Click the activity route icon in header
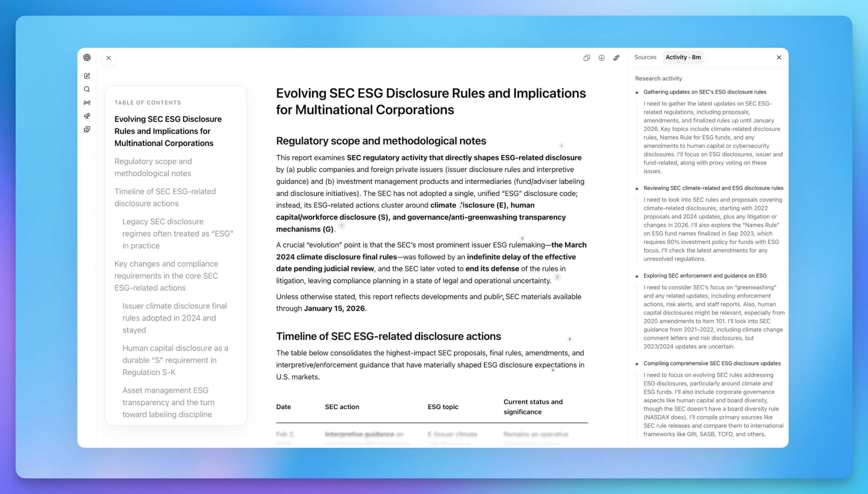Image resolution: width=868 pixels, height=494 pixels. pos(616,58)
